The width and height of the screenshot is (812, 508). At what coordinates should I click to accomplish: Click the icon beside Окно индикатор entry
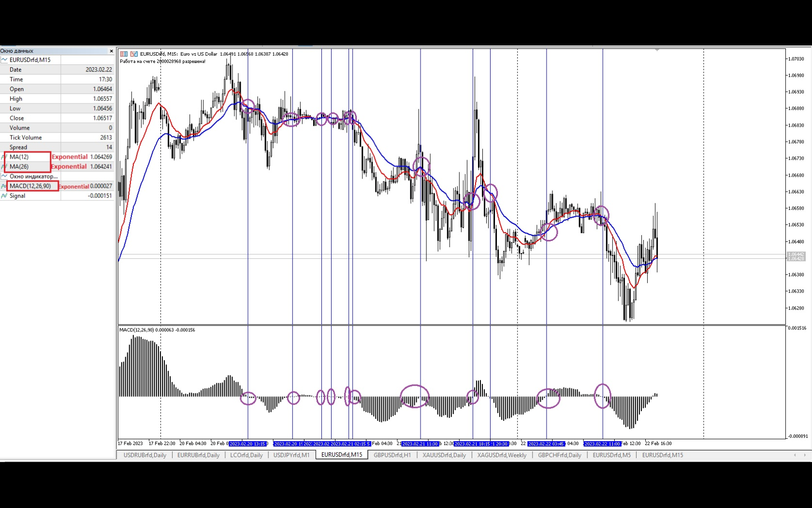(x=4, y=176)
